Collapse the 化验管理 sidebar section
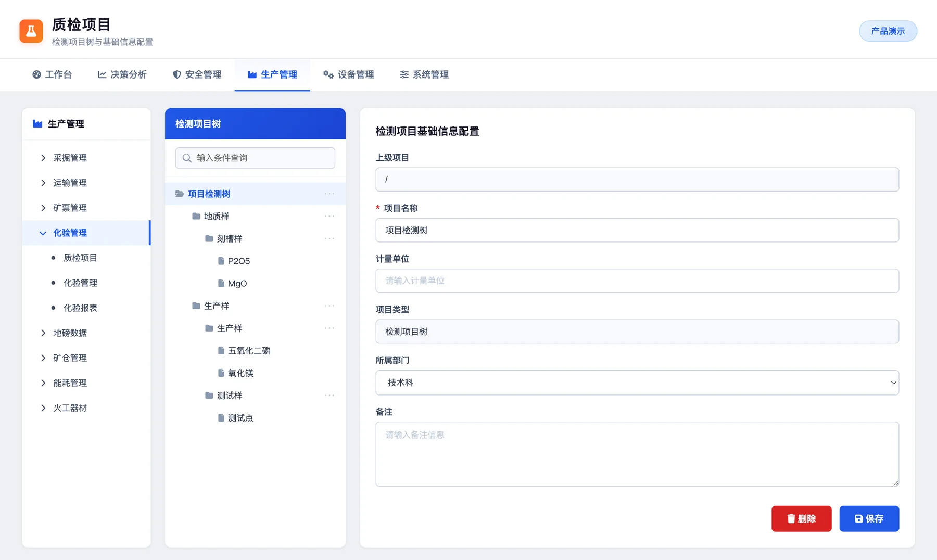Viewport: 937px width, 560px height. [x=86, y=233]
